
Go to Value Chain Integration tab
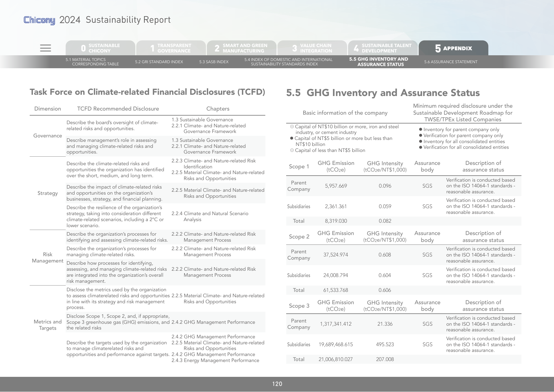click(312, 48)
